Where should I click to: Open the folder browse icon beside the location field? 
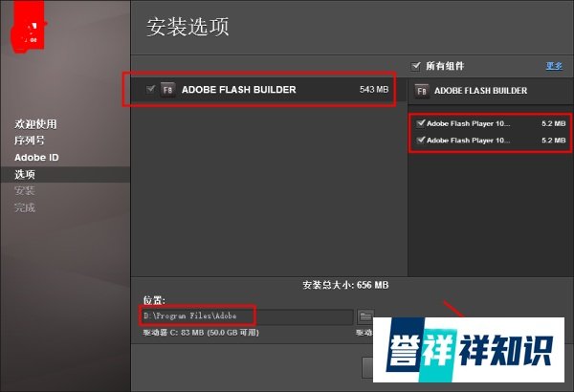click(365, 316)
